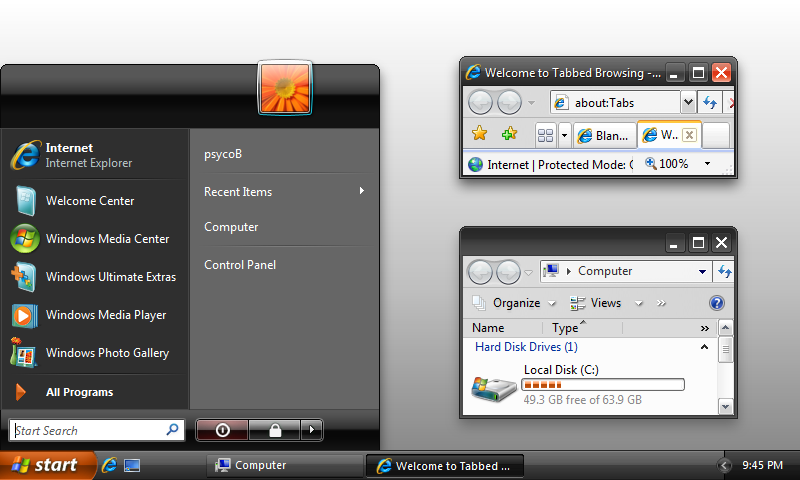The height and width of the screenshot is (480, 800).
Task: Open Explorer help icon
Action: (x=717, y=303)
